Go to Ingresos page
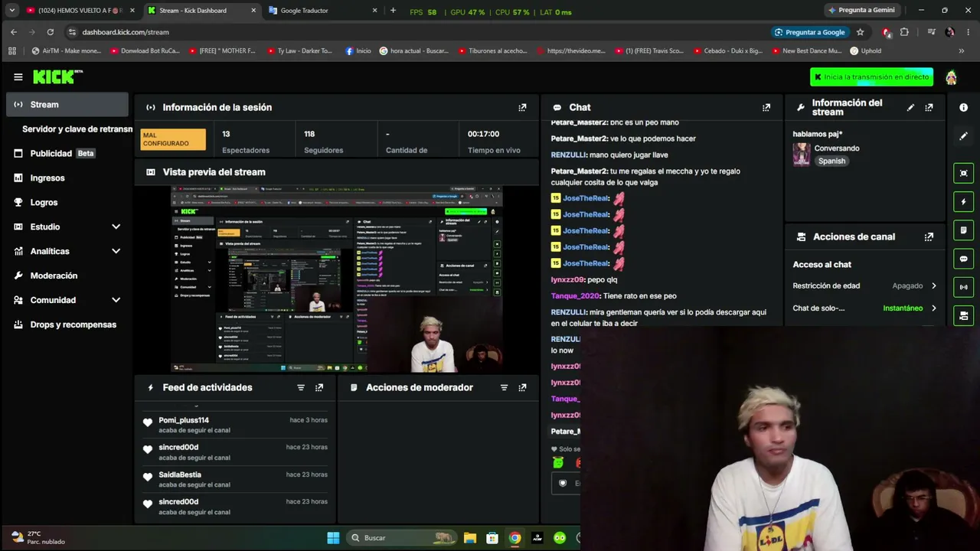The image size is (980, 551). point(67,178)
